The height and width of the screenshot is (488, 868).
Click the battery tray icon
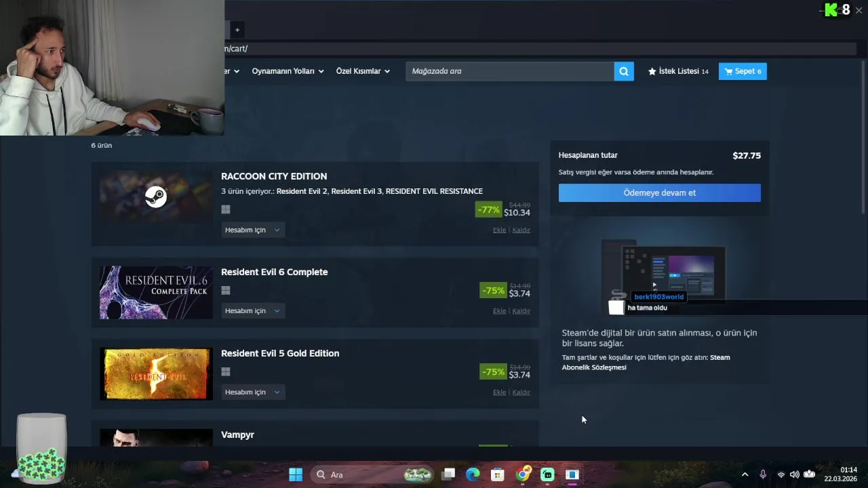(x=809, y=474)
